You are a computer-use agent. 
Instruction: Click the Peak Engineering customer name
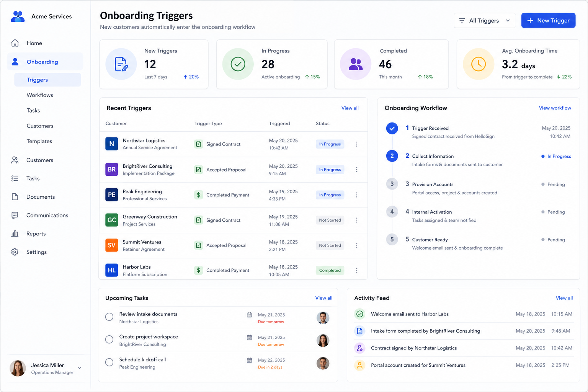coord(142,191)
